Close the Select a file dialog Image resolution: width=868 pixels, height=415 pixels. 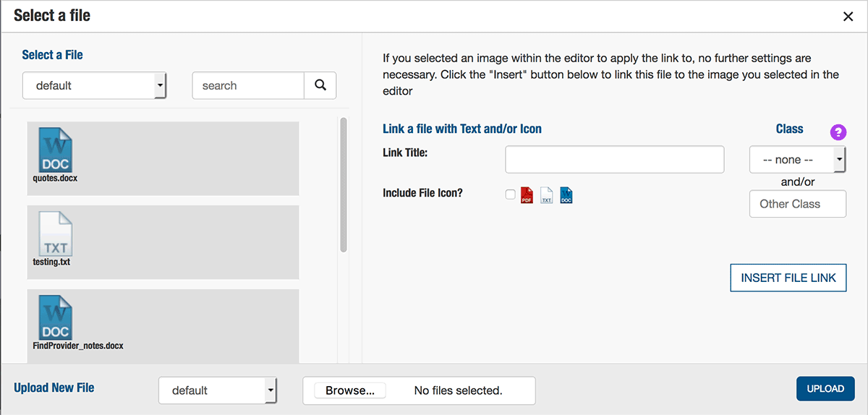coord(848,17)
